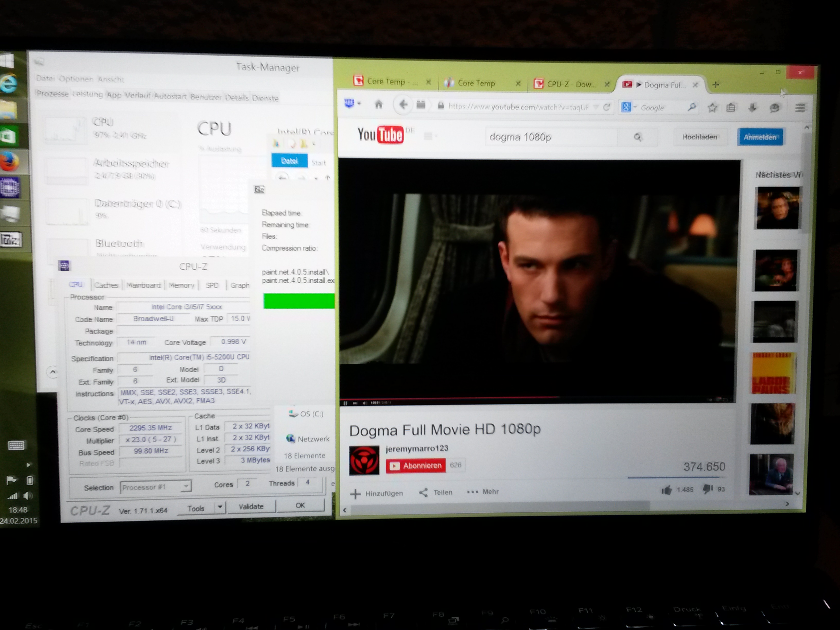Show bookmarks list icon in Firefox
Viewport: 840px width, 630px height.
point(731,108)
